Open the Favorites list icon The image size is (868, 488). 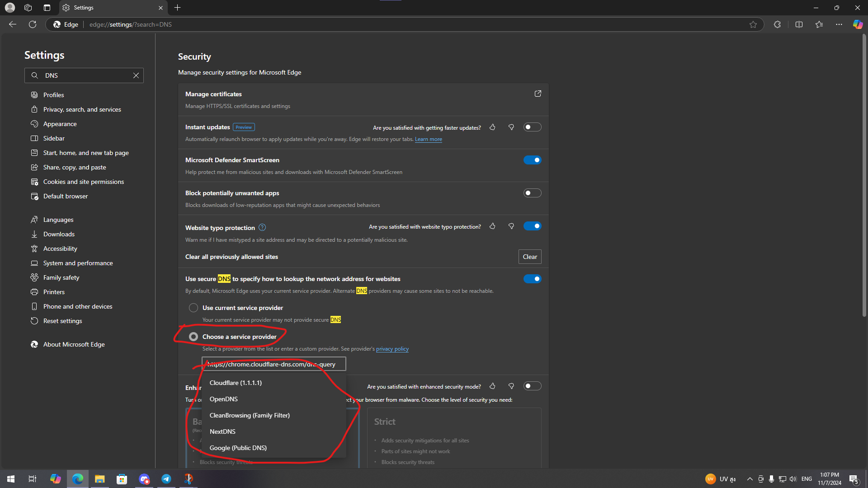tap(819, 24)
